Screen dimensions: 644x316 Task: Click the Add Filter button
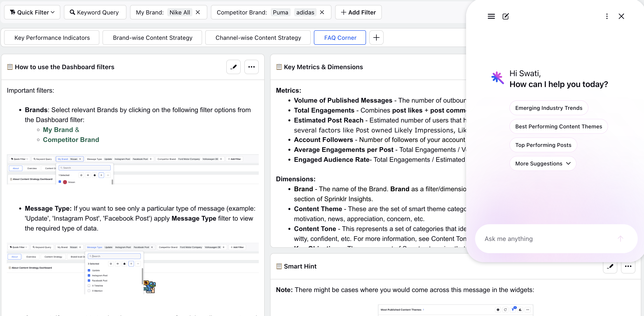point(358,12)
